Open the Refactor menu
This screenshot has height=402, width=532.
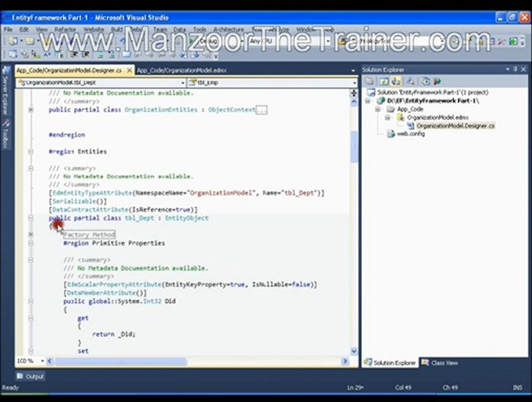pyautogui.click(x=65, y=30)
